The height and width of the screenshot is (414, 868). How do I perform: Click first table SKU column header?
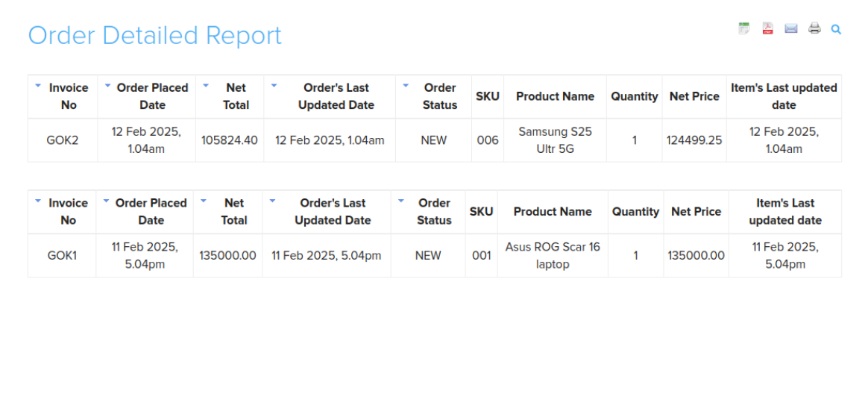(488, 96)
